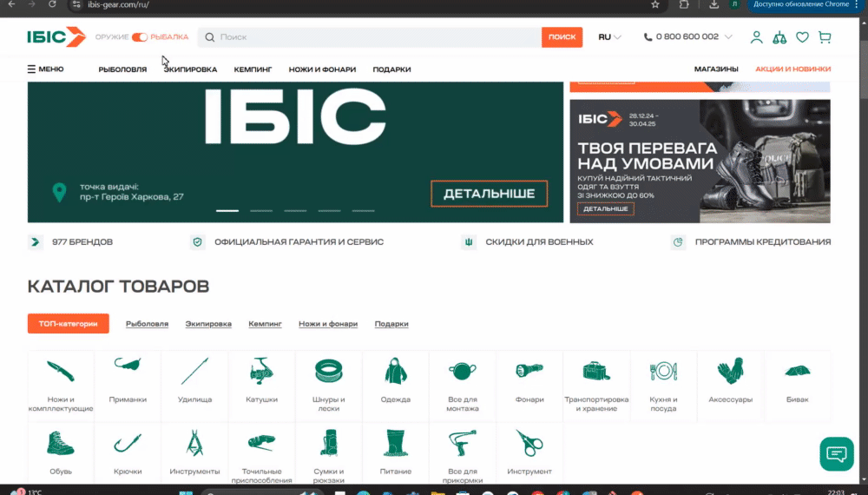
Task: Expand the RU language dropdown
Action: pos(609,37)
